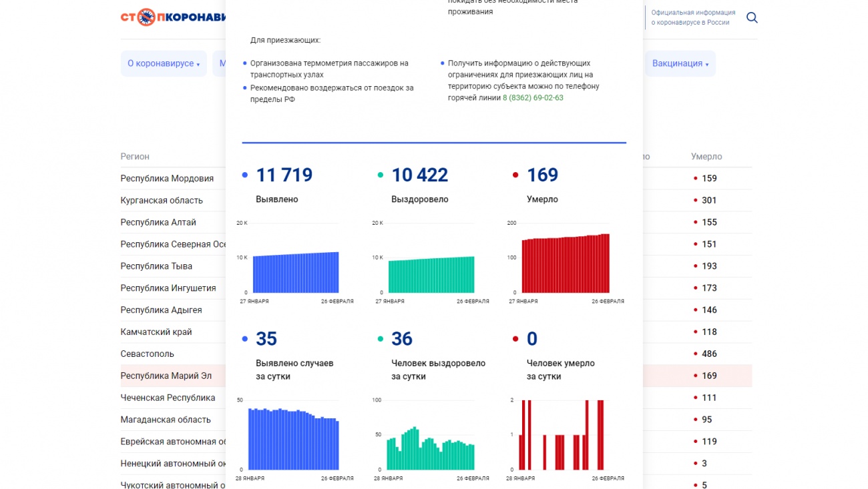The height and width of the screenshot is (489, 868).
Task: Click the "Регион" column header
Action: pos(135,157)
